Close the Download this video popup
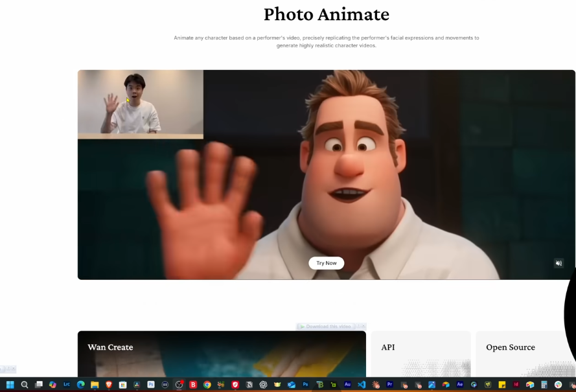The image size is (576, 392). pyautogui.click(x=363, y=326)
